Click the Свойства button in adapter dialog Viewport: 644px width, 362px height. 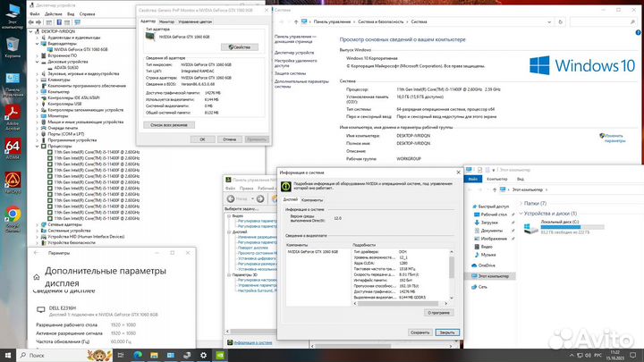click(240, 47)
